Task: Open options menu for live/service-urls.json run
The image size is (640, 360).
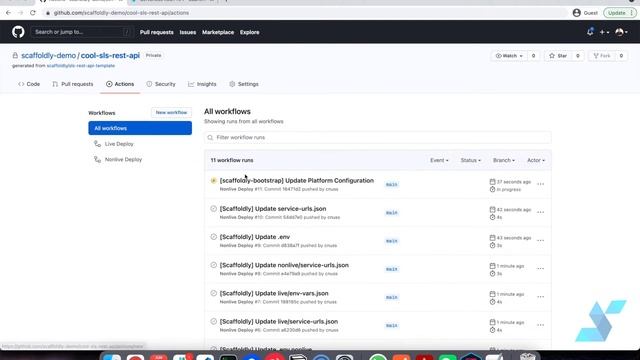Action: point(540,325)
